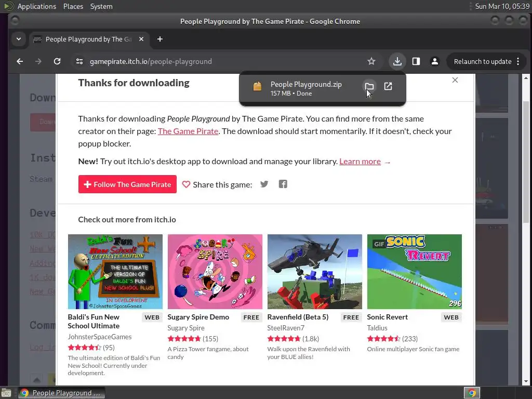This screenshot has height=399, width=532.
Task: Open the Chrome downloads button
Action: pyautogui.click(x=397, y=61)
